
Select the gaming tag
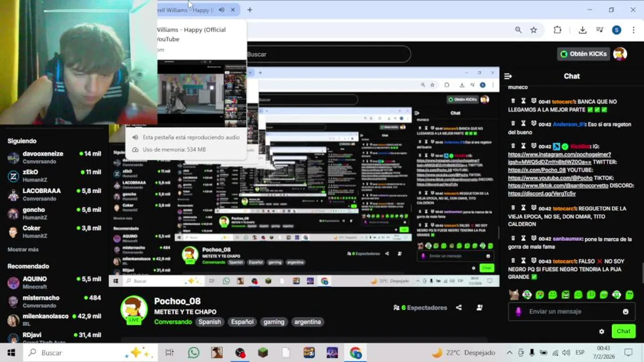[274, 322]
